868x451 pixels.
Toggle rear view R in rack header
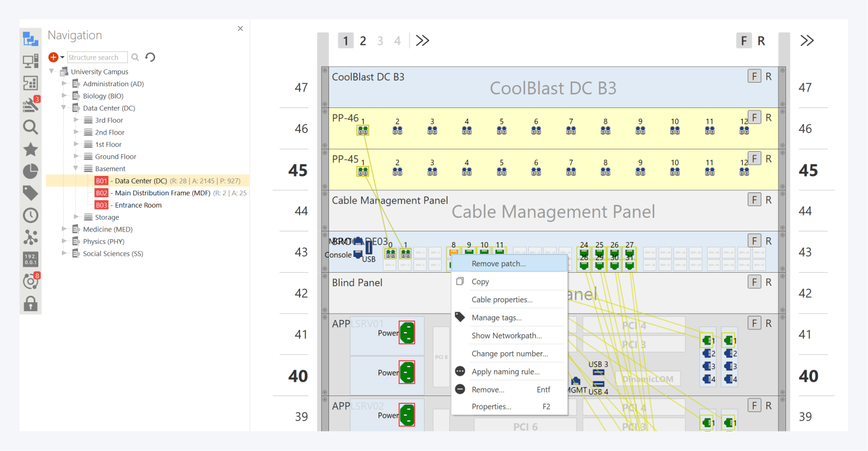(761, 41)
